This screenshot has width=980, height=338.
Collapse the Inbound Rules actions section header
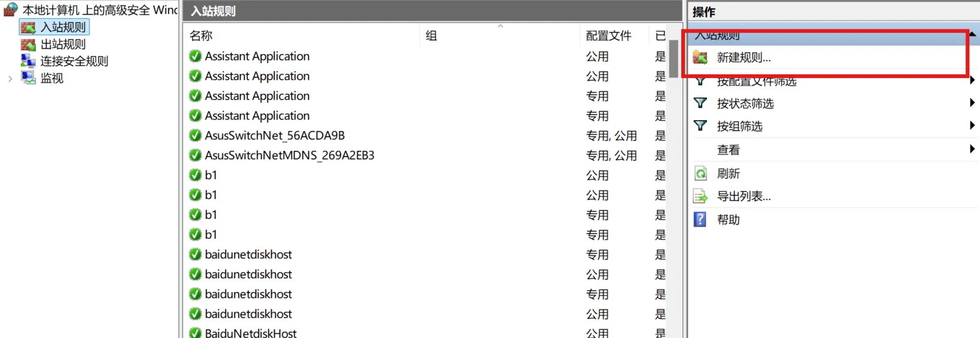tap(972, 35)
